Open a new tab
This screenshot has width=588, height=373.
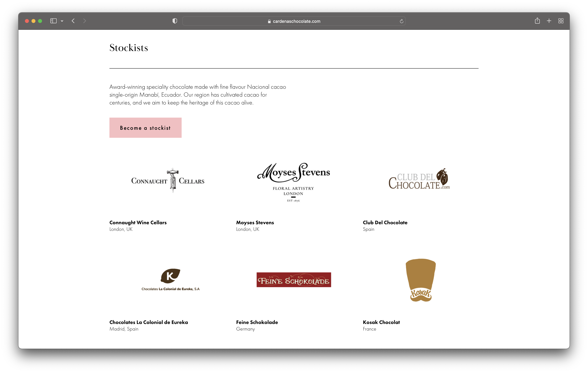click(549, 21)
